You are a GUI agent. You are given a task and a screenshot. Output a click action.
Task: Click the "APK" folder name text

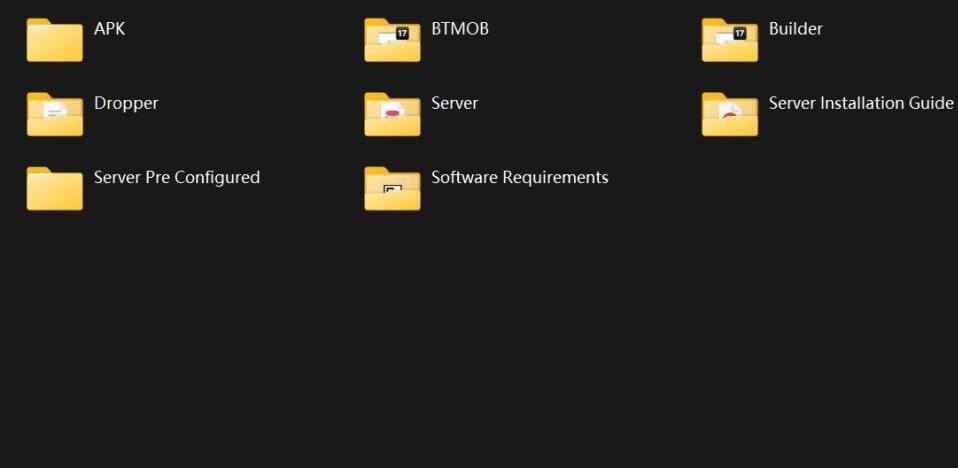(x=110, y=29)
